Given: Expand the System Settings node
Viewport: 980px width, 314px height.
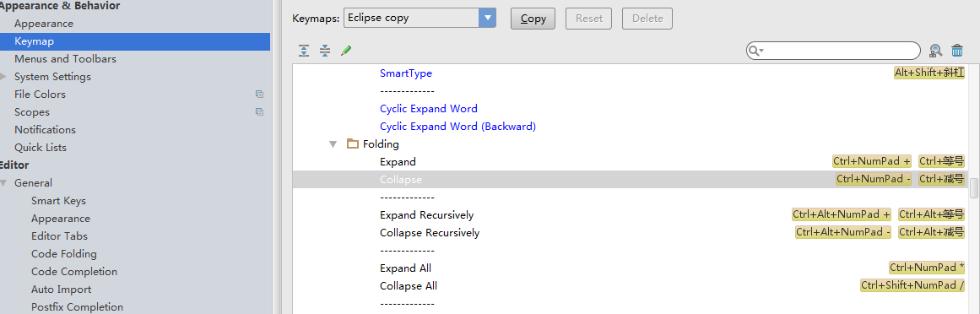Looking at the screenshot, I should click(x=3, y=77).
